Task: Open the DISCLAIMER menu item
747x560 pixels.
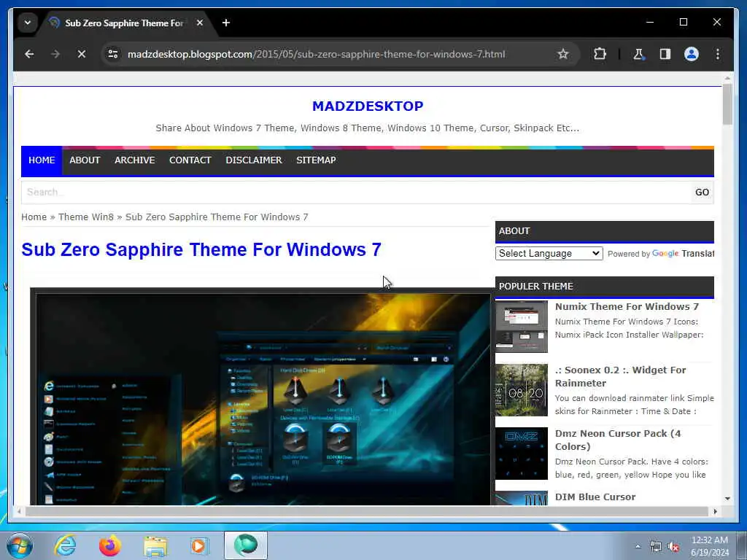Action: tap(254, 160)
